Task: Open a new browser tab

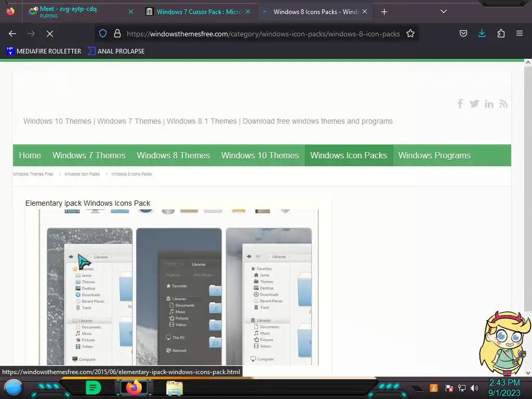Action: click(x=384, y=12)
